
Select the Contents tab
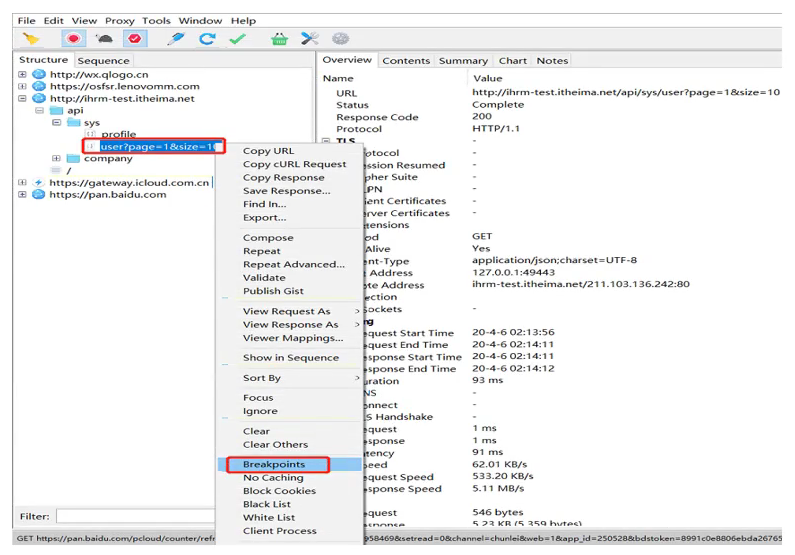click(x=406, y=61)
